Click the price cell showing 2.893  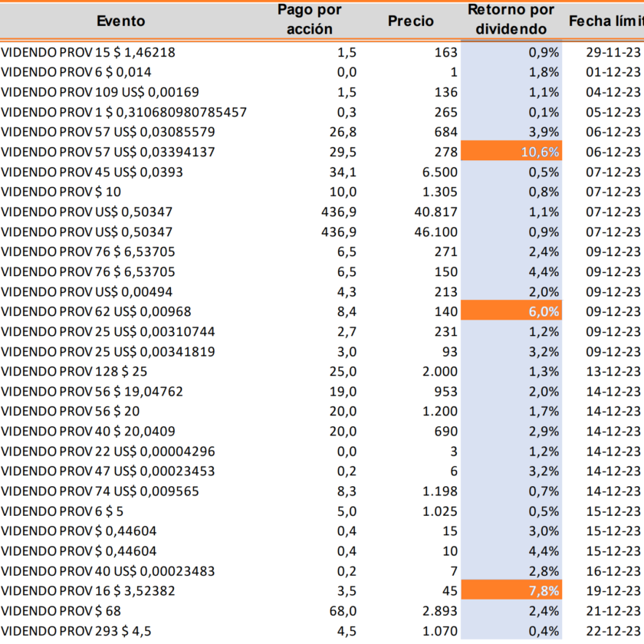pyautogui.click(x=440, y=610)
